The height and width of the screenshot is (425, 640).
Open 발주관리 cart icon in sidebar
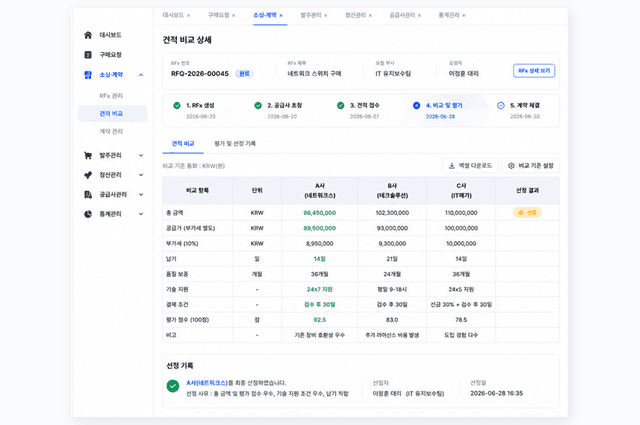(88, 155)
